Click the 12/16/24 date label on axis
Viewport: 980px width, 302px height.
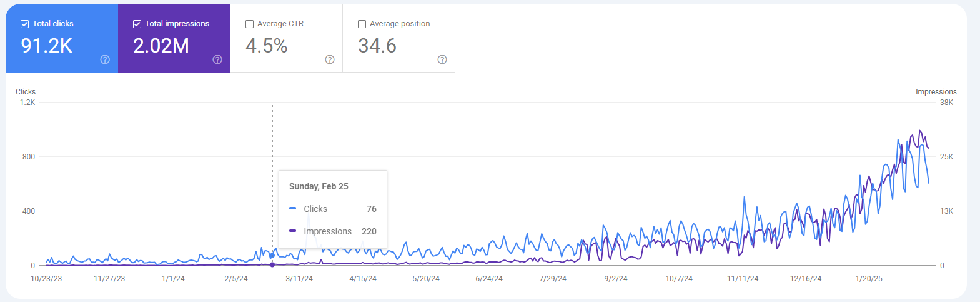[x=806, y=279]
